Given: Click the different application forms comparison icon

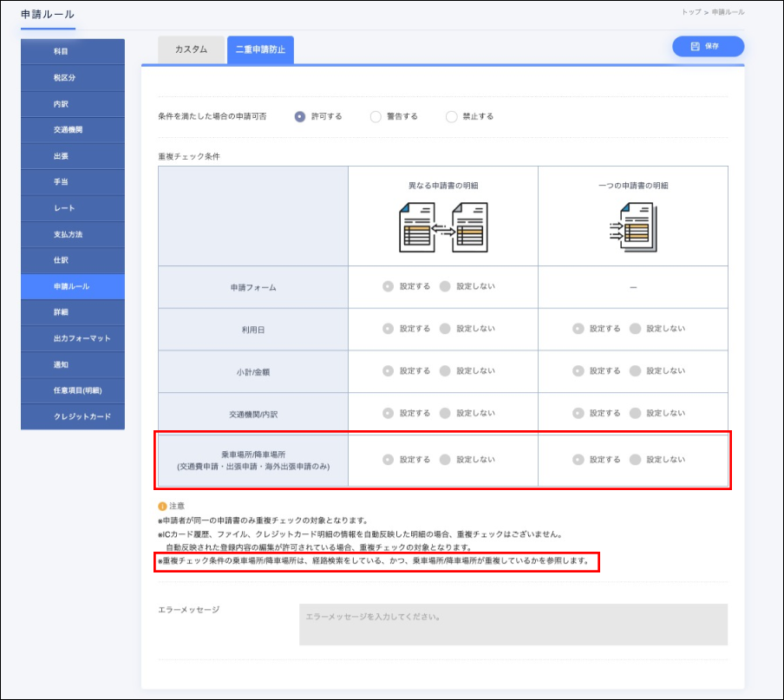Looking at the screenshot, I should [x=443, y=227].
